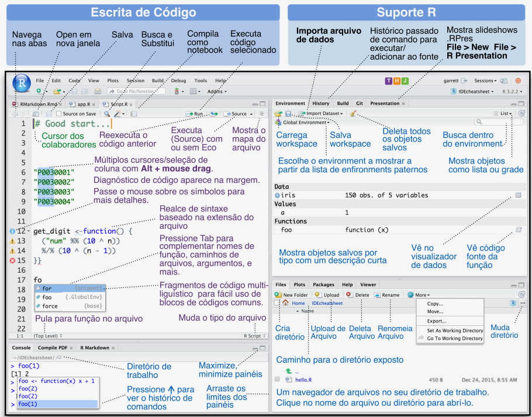View iris in the data viewer grid icon
This screenshot has width=532, height=417.
(518, 195)
